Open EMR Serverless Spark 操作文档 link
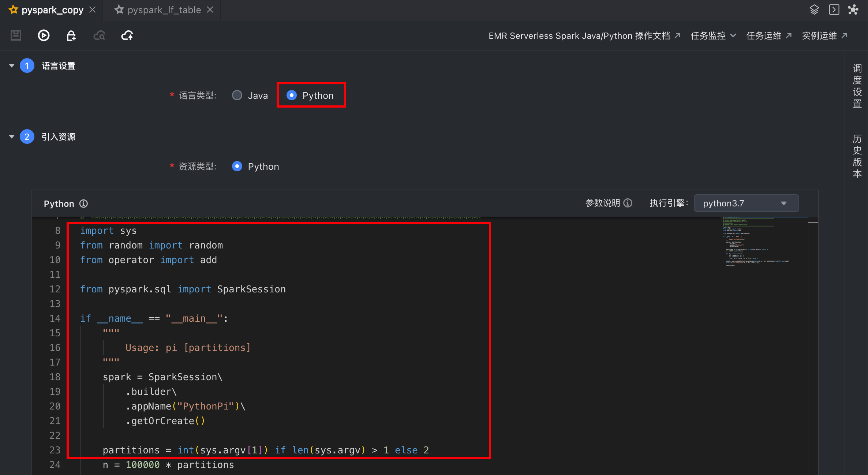This screenshot has height=475, width=868. click(584, 36)
